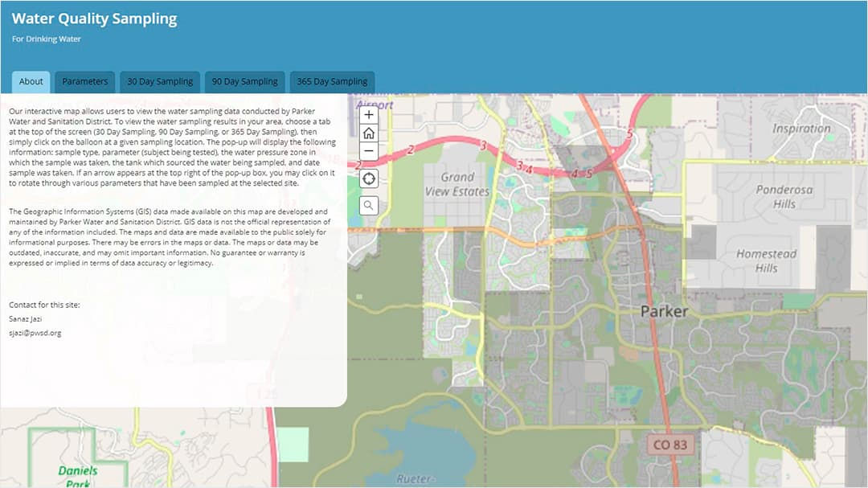
Task: Enable the Find My Location tool
Action: (x=368, y=178)
